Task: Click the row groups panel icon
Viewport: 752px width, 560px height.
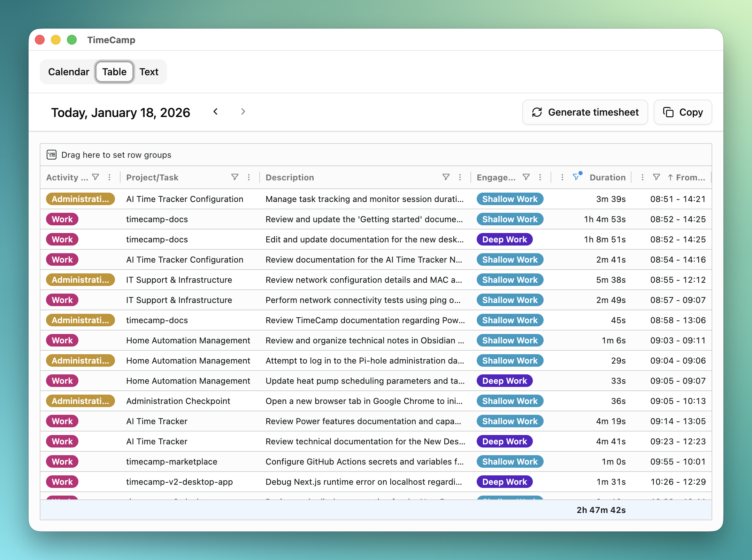Action: tap(52, 155)
